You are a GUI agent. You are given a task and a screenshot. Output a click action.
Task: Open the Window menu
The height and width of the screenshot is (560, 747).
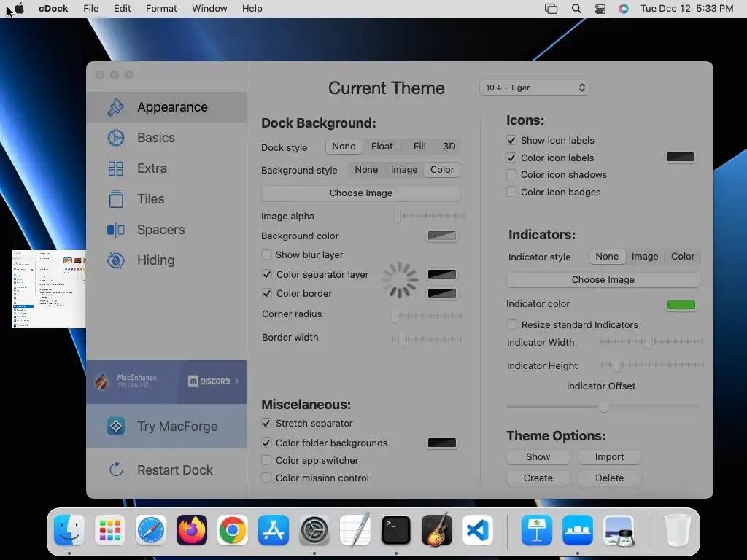[x=209, y=9]
